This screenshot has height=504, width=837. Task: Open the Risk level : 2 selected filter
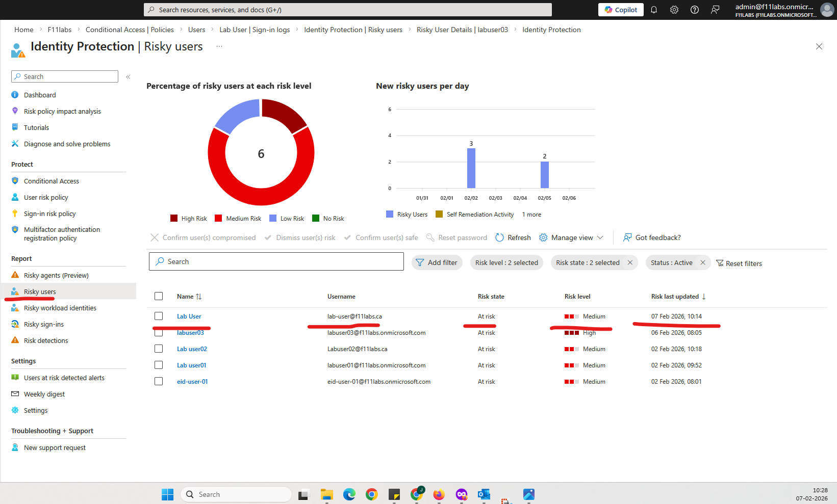506,262
